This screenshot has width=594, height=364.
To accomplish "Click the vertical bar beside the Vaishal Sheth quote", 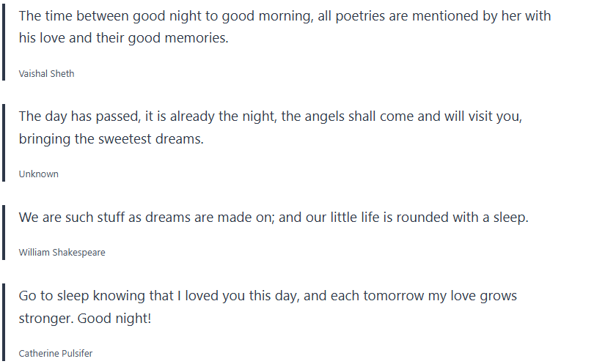I will tap(4, 42).
